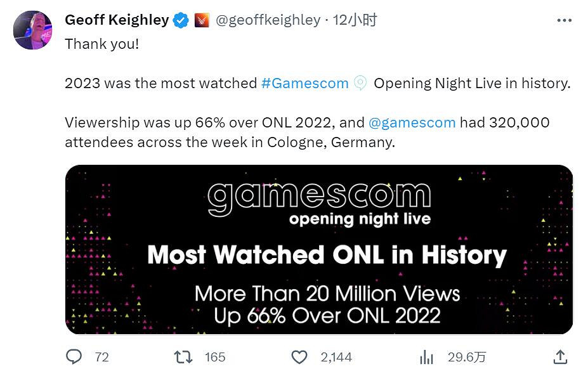This screenshot has width=588, height=376.
Task: Click the square affiliate badge beside the name
Action: [201, 20]
